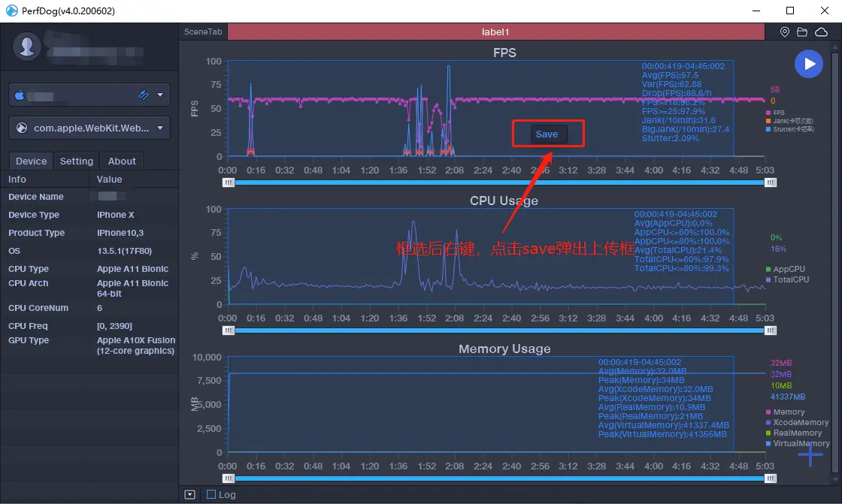
Task: Click the Avg(FPS):57.5 statistic
Action: pos(670,75)
